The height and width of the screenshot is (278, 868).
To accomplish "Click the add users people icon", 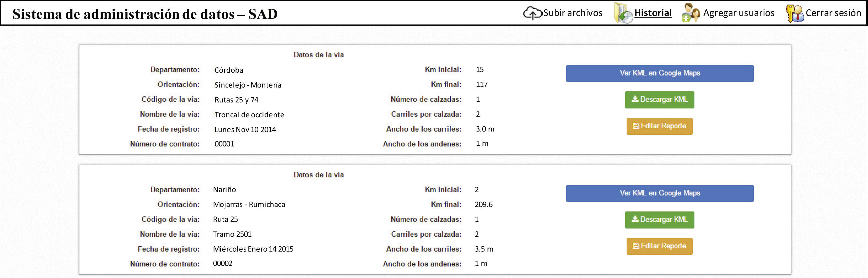I will pyautogui.click(x=691, y=13).
